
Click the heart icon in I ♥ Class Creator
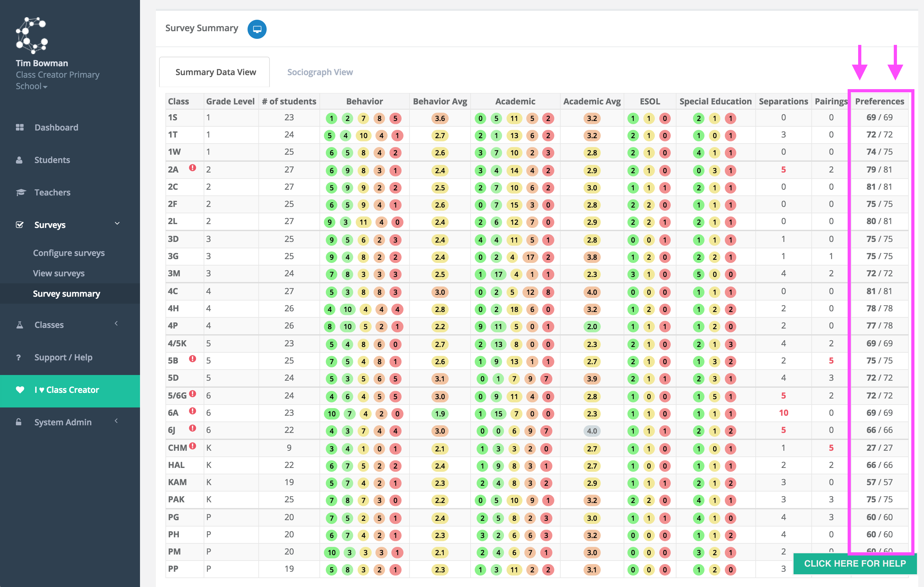(20, 390)
